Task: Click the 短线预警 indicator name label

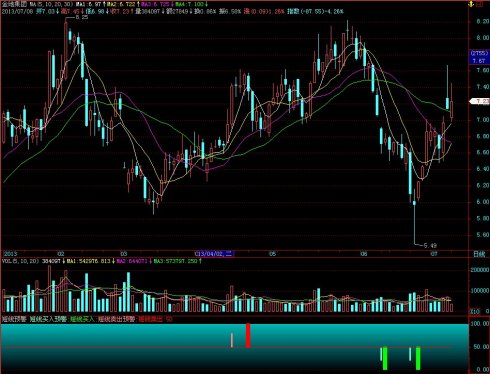Action: 14,319
